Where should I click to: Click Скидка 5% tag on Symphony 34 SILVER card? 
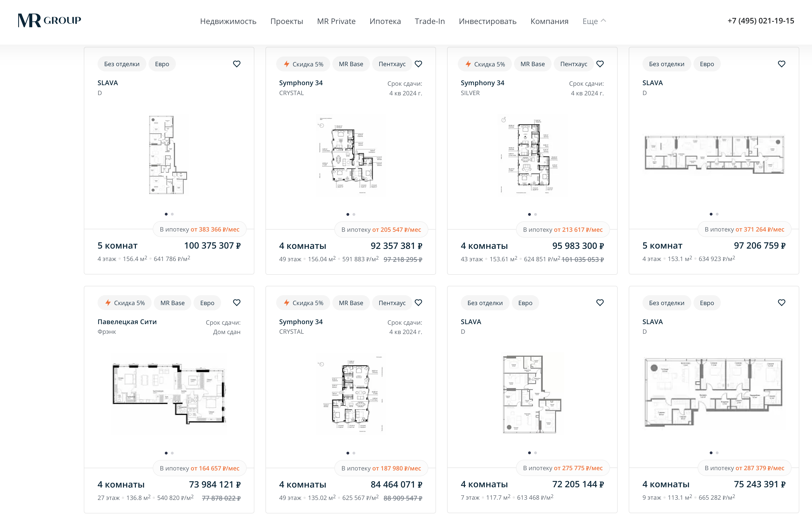[485, 64]
